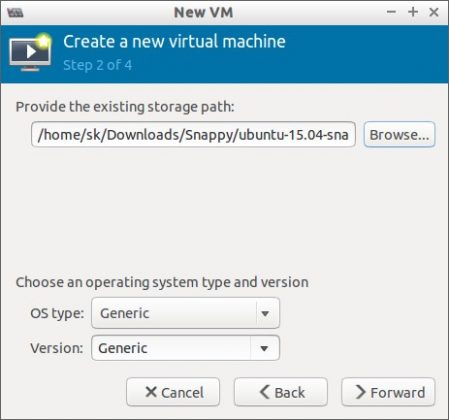Click into the existing storage path field

193,134
